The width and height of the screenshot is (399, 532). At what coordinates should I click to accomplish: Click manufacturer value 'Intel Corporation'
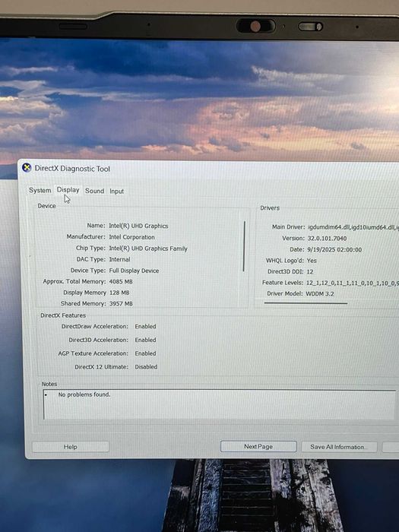pos(131,237)
